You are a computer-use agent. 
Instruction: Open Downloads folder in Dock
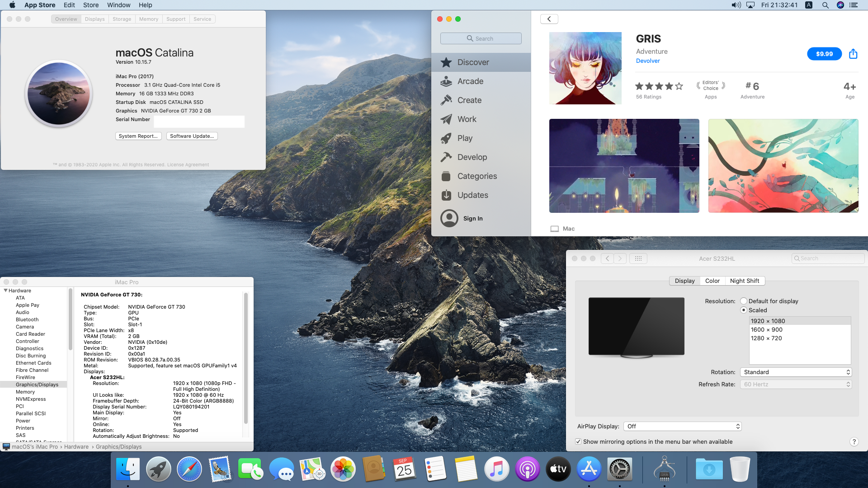(709, 469)
